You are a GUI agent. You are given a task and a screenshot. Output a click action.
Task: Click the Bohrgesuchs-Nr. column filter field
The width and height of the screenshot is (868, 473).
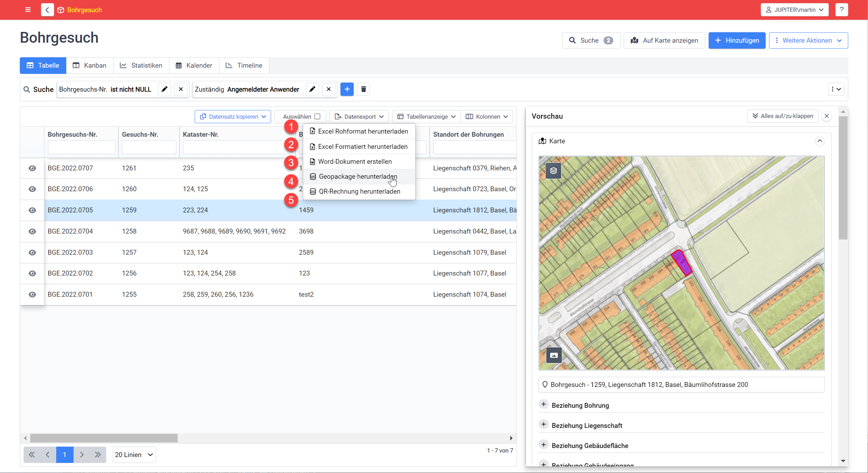(82, 147)
